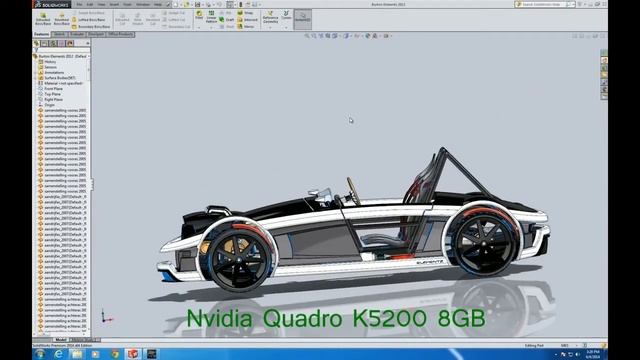Switch to the Office Products tab

click(120, 35)
